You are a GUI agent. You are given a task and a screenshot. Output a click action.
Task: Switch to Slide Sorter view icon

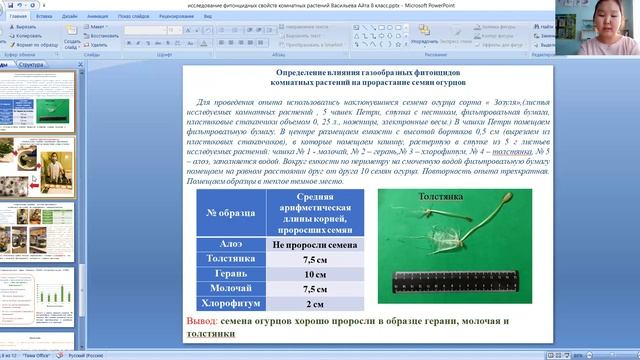(558, 356)
